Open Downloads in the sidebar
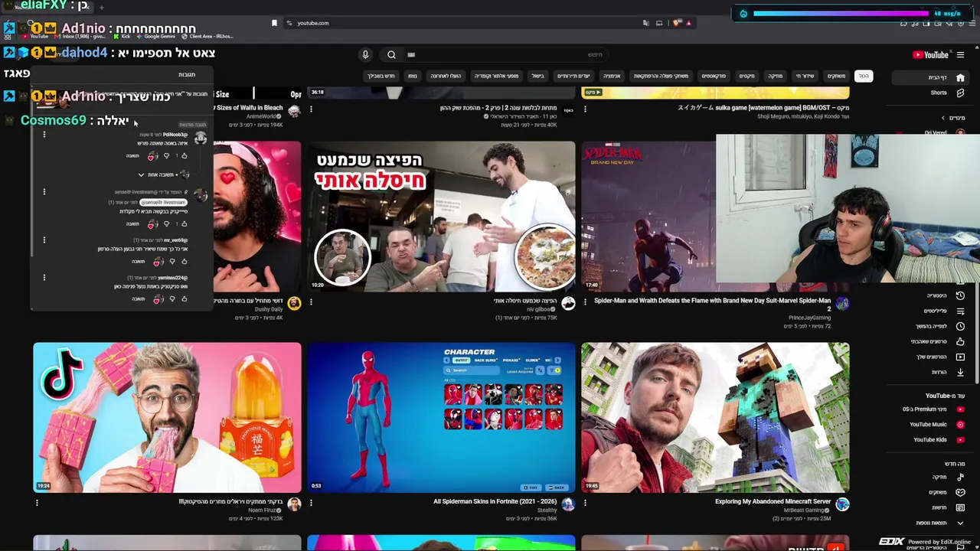Viewport: 980px width, 551px height. (960, 372)
